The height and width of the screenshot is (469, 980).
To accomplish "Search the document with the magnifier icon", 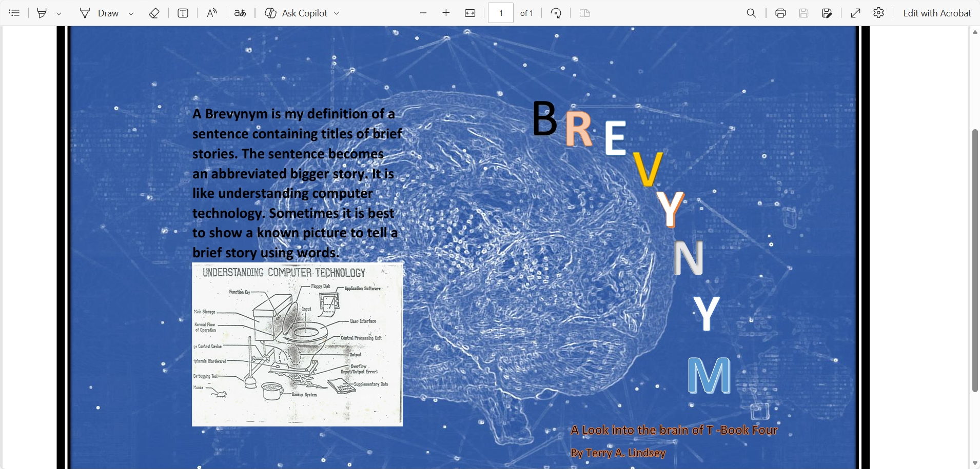I will (751, 13).
